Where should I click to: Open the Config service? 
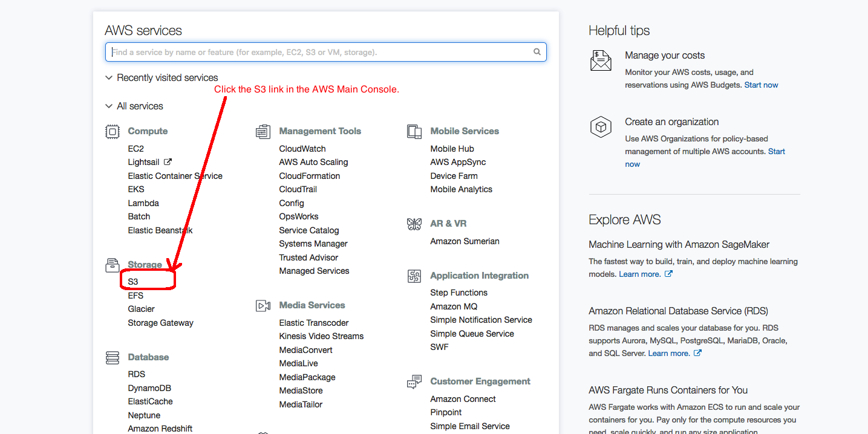(x=292, y=203)
